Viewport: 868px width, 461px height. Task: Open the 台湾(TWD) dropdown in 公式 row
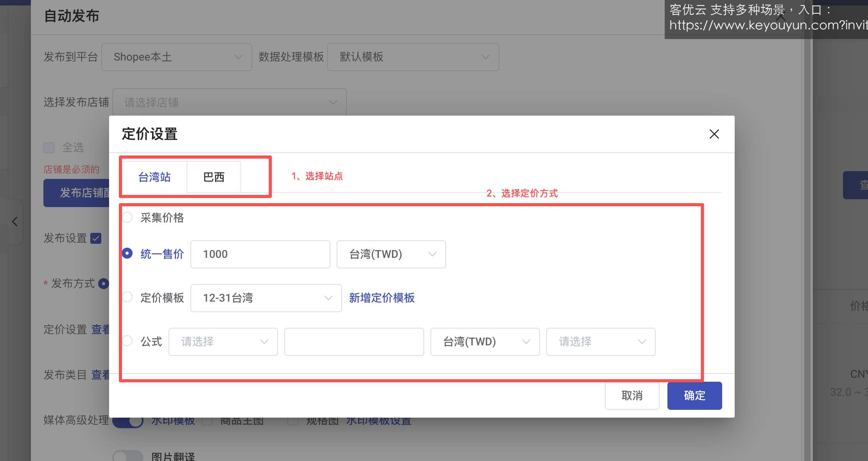[485, 342]
